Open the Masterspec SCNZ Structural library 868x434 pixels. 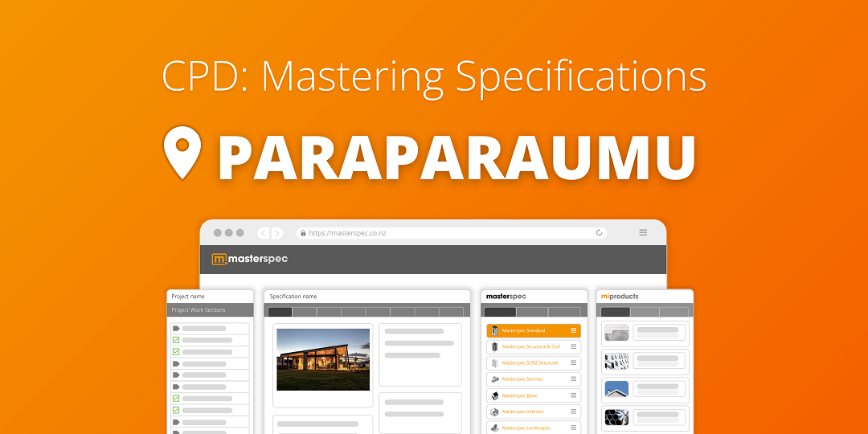[x=534, y=363]
